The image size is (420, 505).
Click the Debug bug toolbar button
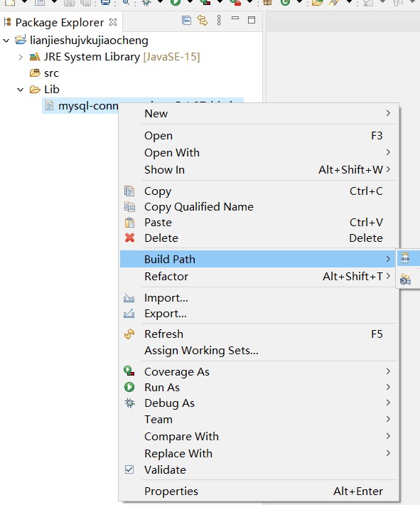[x=146, y=3]
